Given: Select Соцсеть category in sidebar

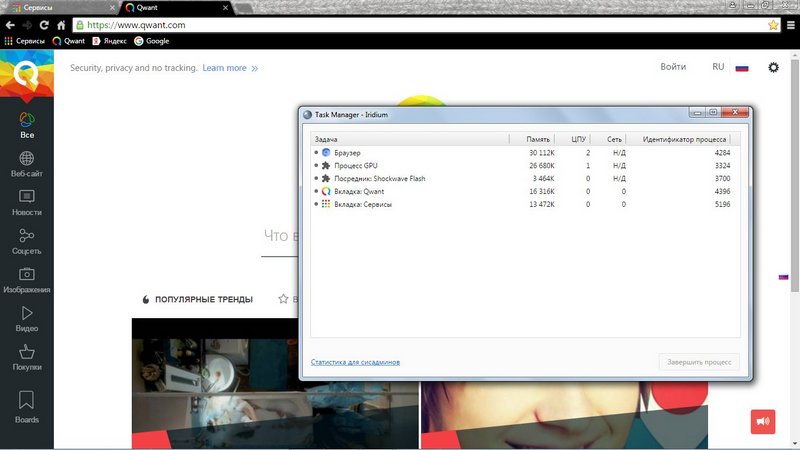Looking at the screenshot, I should [x=27, y=241].
